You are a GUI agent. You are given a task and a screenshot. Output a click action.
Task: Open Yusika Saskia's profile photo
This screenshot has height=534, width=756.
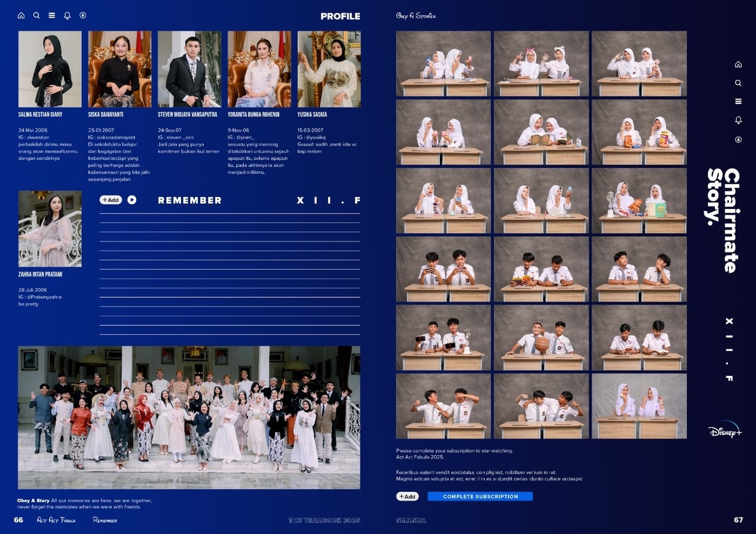click(x=329, y=69)
